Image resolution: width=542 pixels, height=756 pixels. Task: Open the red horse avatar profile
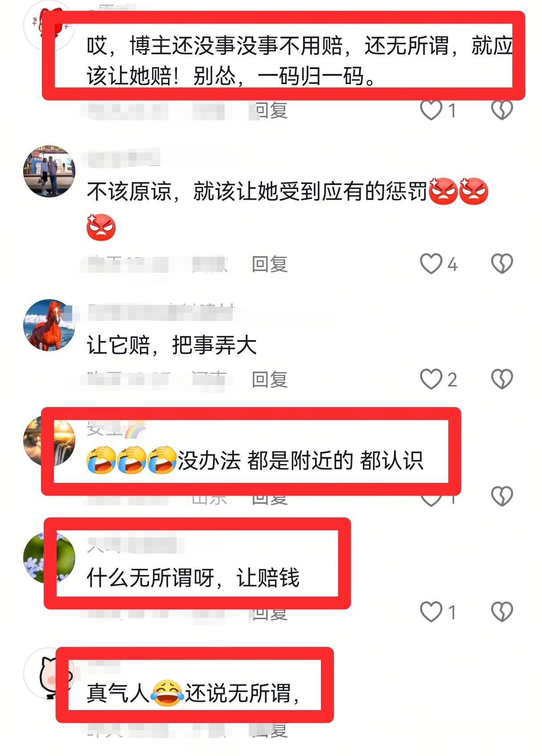pos(49,325)
